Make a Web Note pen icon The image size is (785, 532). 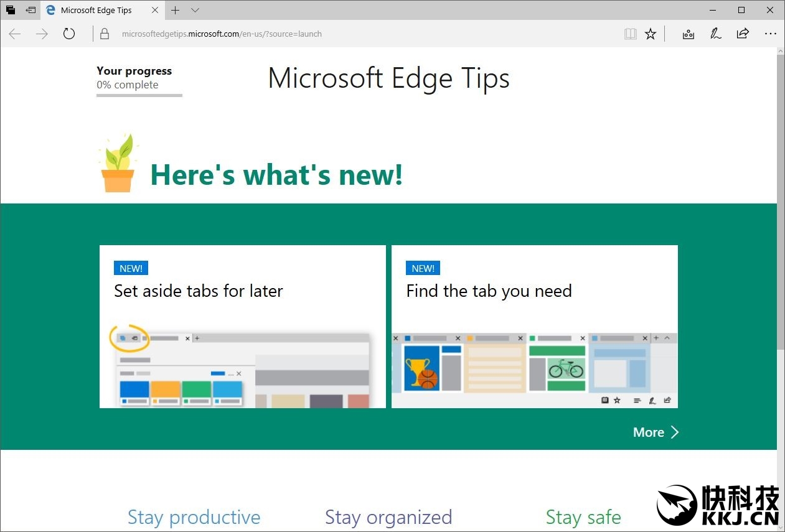716,34
